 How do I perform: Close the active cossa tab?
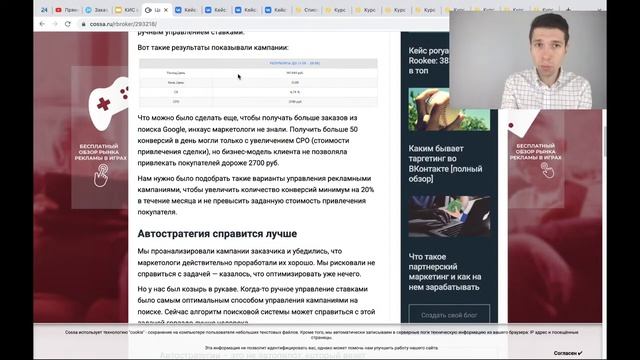click(166, 10)
